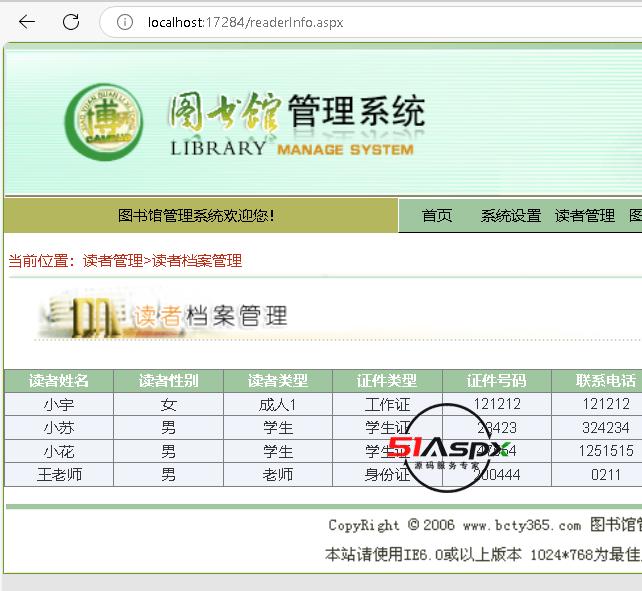Click 证件类型 column header
This screenshot has width=642, height=591.
click(387, 381)
